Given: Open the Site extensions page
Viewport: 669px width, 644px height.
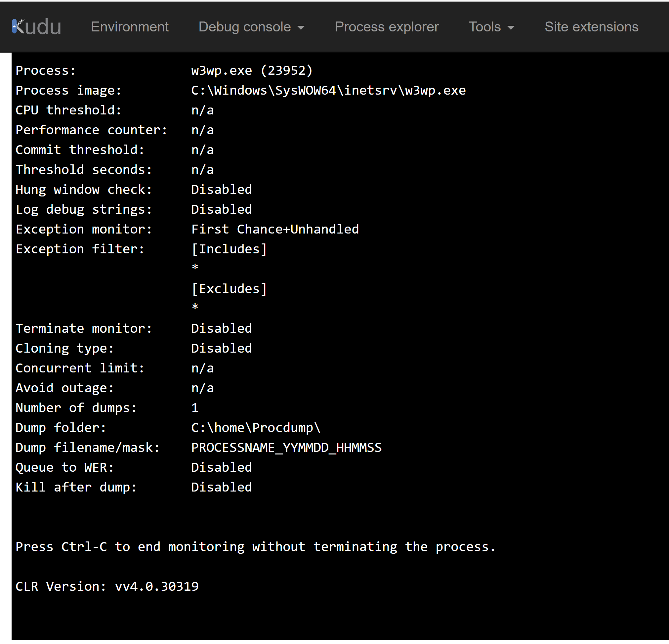Looking at the screenshot, I should coord(591,27).
